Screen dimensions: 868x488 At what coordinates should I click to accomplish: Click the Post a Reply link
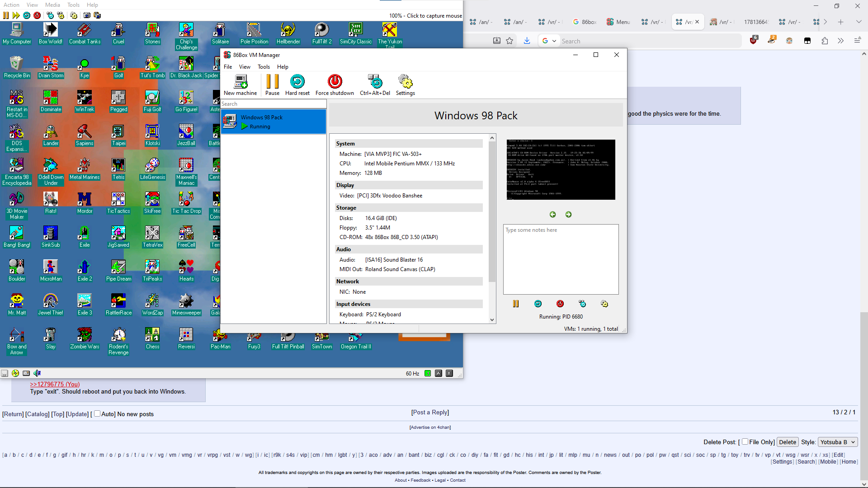(430, 412)
